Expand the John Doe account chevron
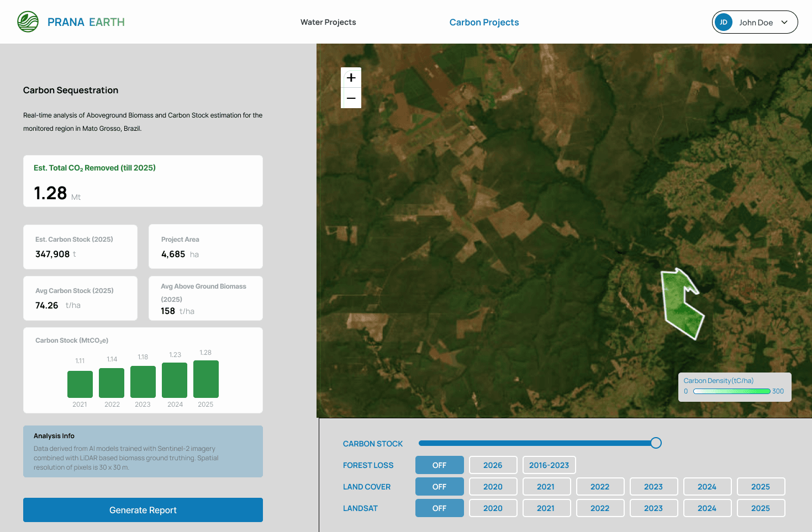The height and width of the screenshot is (532, 812). (784, 23)
